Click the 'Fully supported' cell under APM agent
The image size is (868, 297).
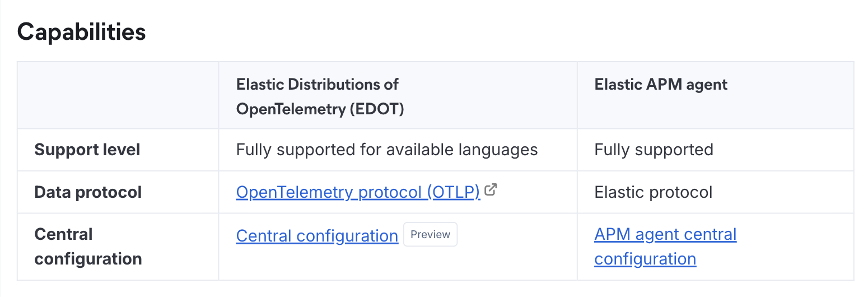tap(654, 150)
